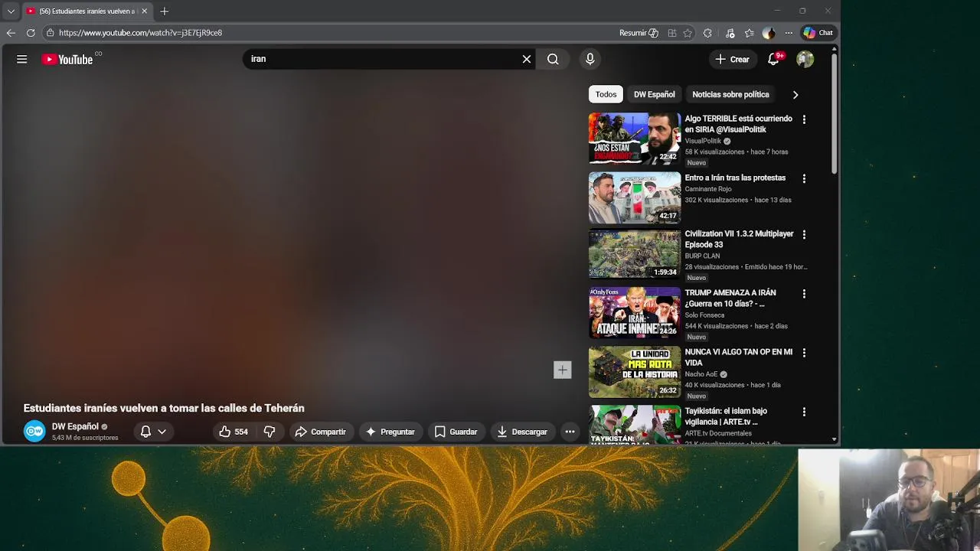980x551 pixels.
Task: Click the Caminante Rojo channel name
Action: click(x=708, y=189)
